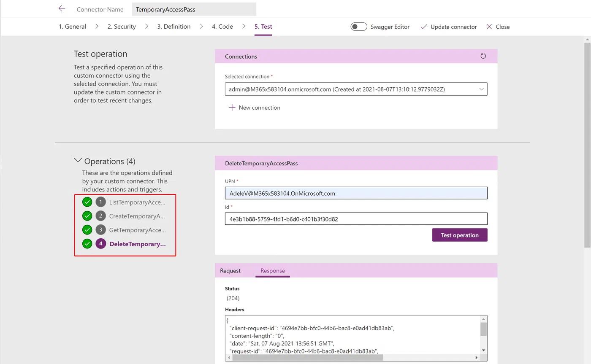This screenshot has width=591, height=364.
Task: Select GetTemporaryAcce... operation
Action: [137, 230]
